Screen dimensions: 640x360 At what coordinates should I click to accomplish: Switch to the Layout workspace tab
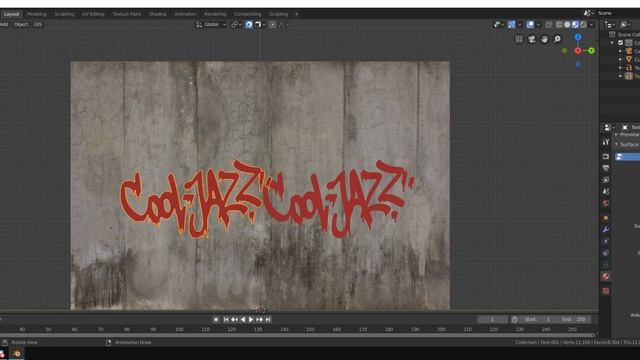point(11,14)
